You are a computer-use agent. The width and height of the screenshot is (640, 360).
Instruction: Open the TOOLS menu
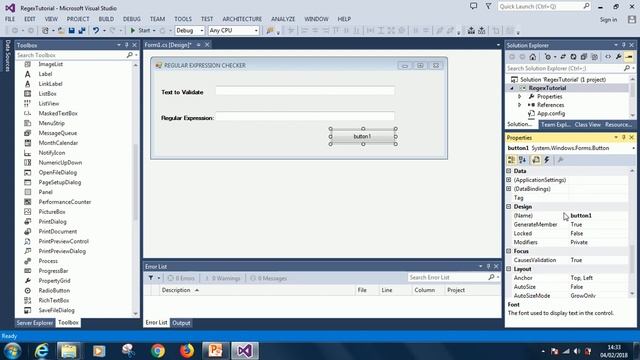(x=183, y=19)
